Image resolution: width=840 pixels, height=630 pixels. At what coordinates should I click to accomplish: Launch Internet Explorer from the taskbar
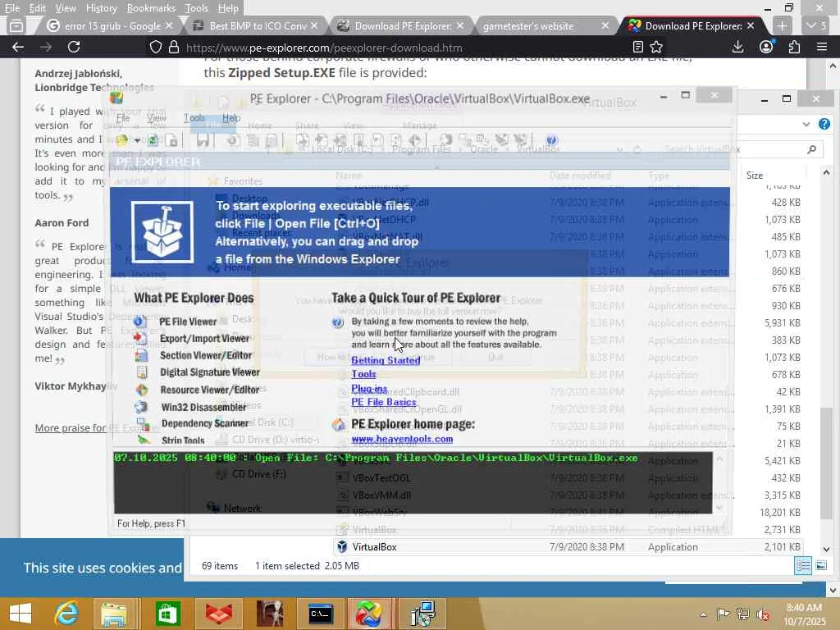[67, 614]
